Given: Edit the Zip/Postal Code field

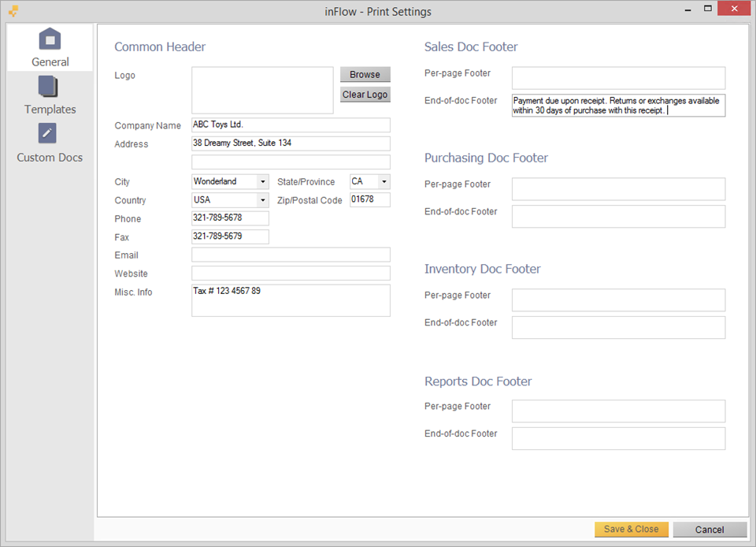Looking at the screenshot, I should click(370, 199).
